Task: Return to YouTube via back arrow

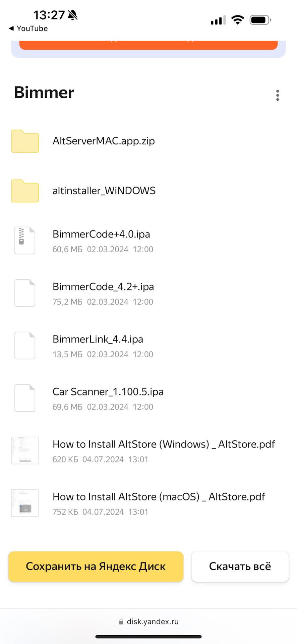Action: click(11, 29)
